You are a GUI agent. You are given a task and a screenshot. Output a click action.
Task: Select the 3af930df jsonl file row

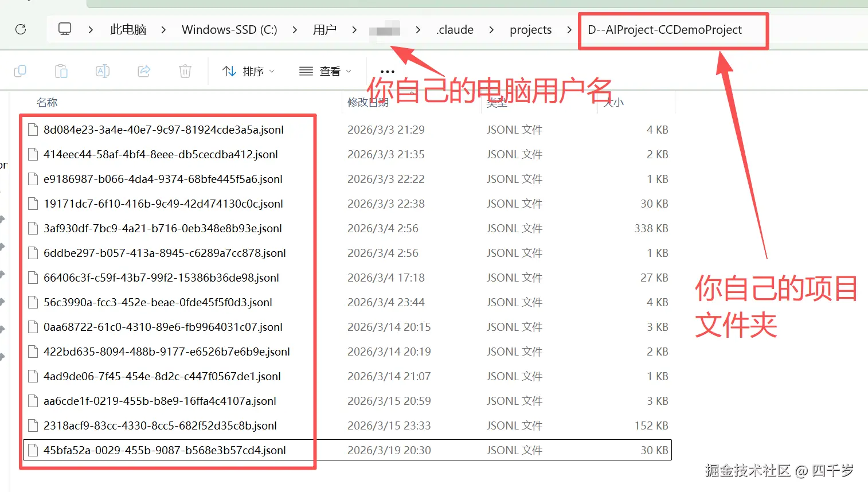[x=161, y=228]
